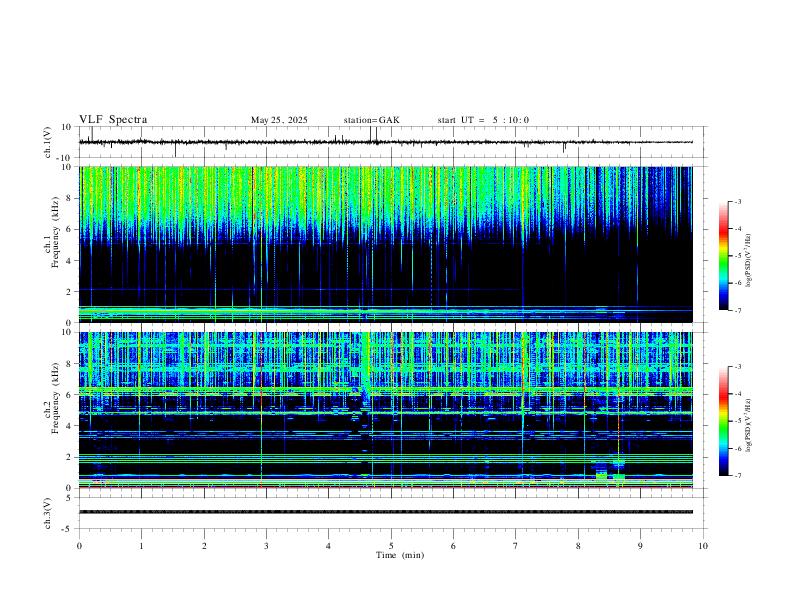Click the -7 tick on ch.2 color bar
The image size is (792, 612).
click(x=738, y=476)
